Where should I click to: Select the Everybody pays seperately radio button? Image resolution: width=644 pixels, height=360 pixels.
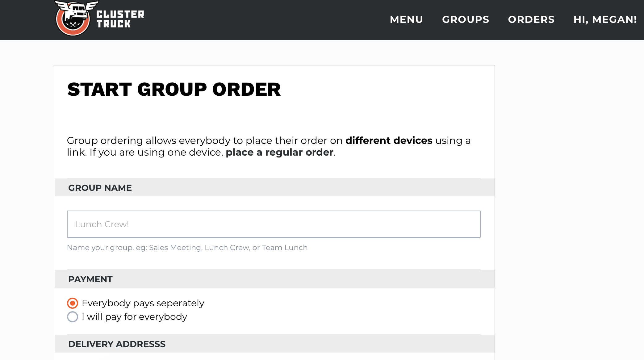[73, 303]
